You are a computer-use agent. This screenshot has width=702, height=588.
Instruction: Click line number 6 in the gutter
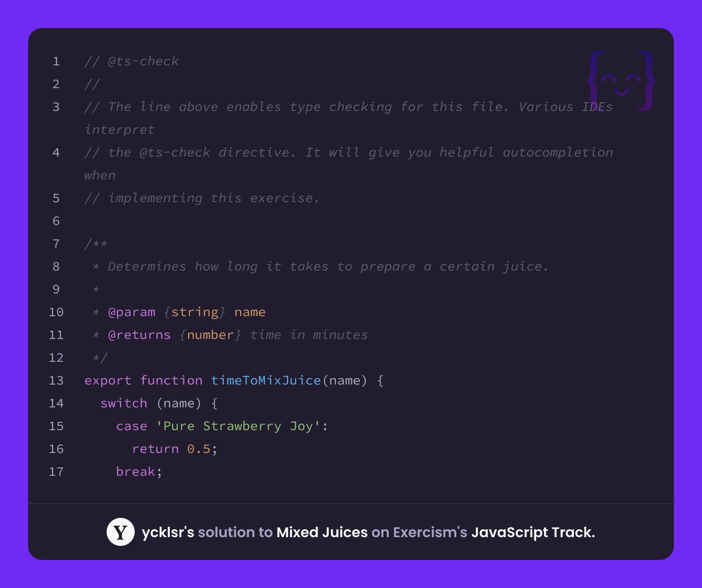click(x=56, y=221)
